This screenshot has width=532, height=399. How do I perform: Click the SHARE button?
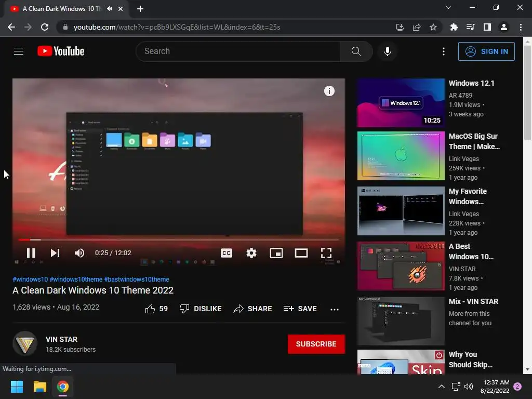pos(253,309)
